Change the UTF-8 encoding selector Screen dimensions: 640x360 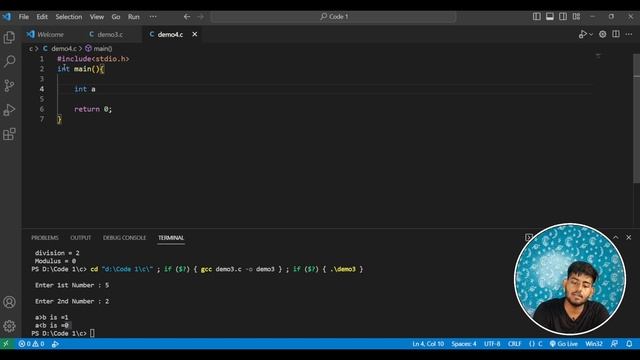(492, 344)
